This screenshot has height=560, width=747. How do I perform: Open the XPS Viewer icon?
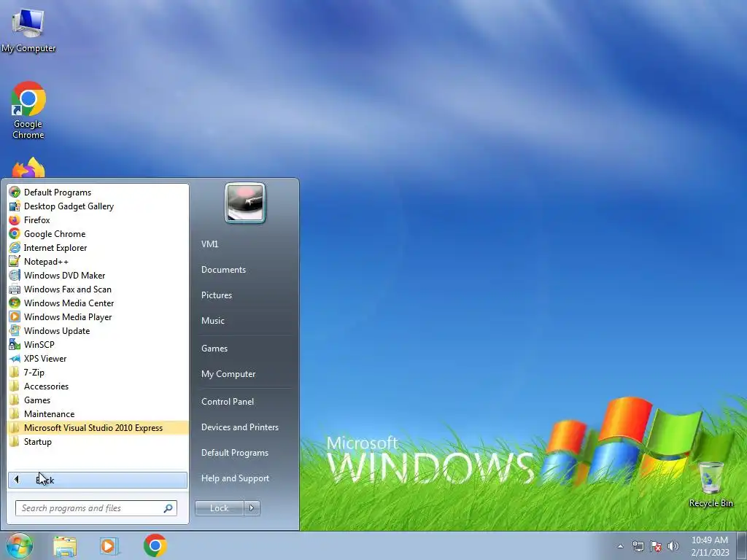[15, 359]
